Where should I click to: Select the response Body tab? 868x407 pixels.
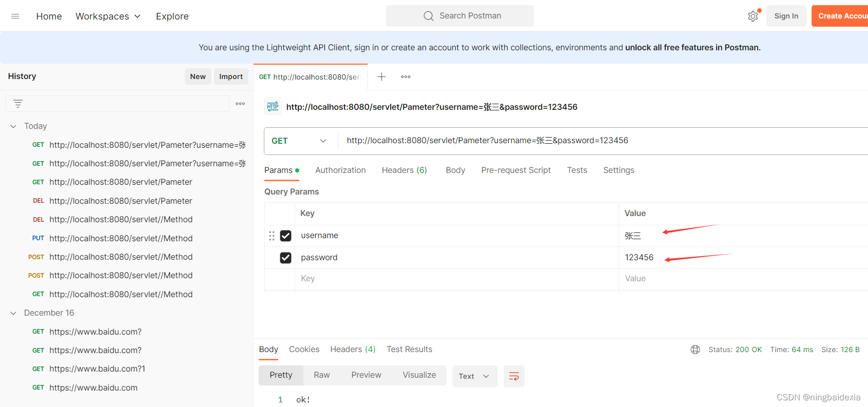point(268,350)
